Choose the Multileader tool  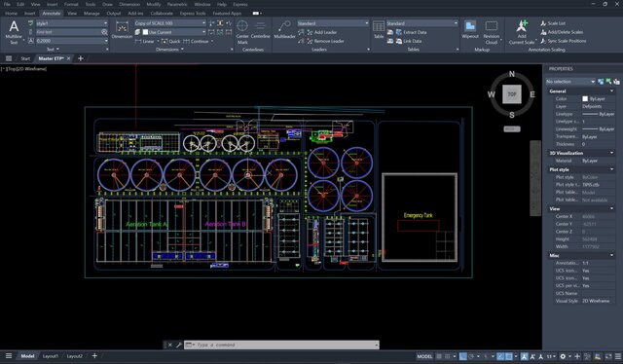[x=284, y=30]
